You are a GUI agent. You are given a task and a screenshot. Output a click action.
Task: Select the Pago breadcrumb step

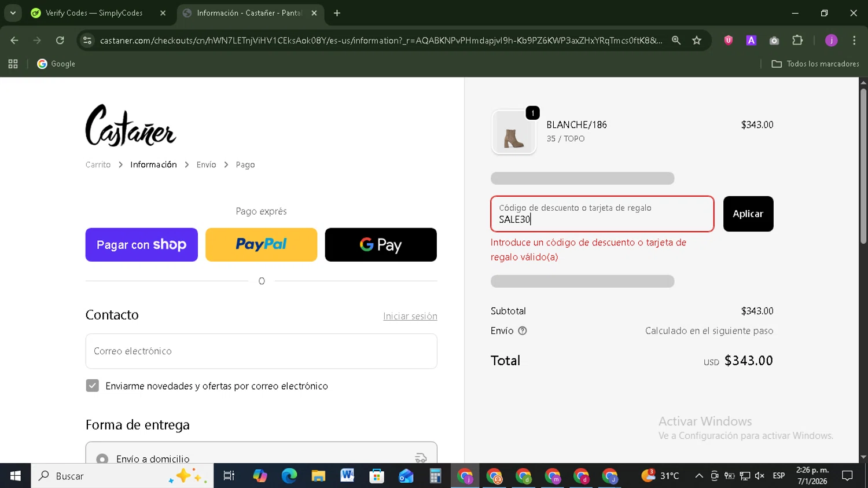pos(245,165)
